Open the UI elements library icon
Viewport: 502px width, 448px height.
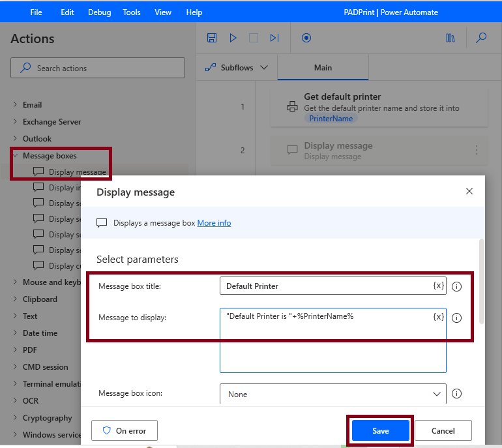tap(450, 38)
